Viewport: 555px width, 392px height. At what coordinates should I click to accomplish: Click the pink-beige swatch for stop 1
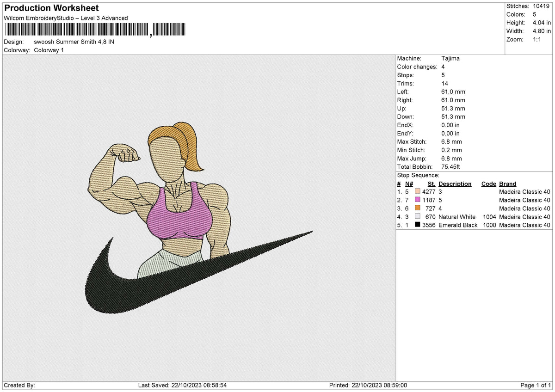(x=418, y=192)
